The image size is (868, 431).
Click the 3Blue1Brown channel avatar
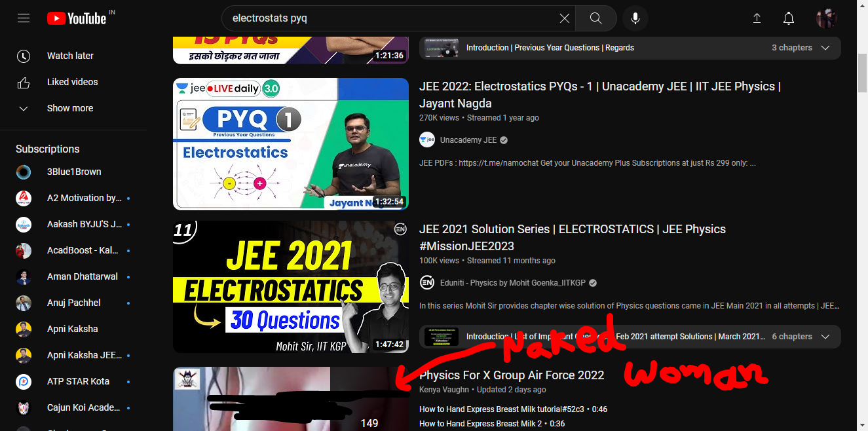click(x=24, y=172)
